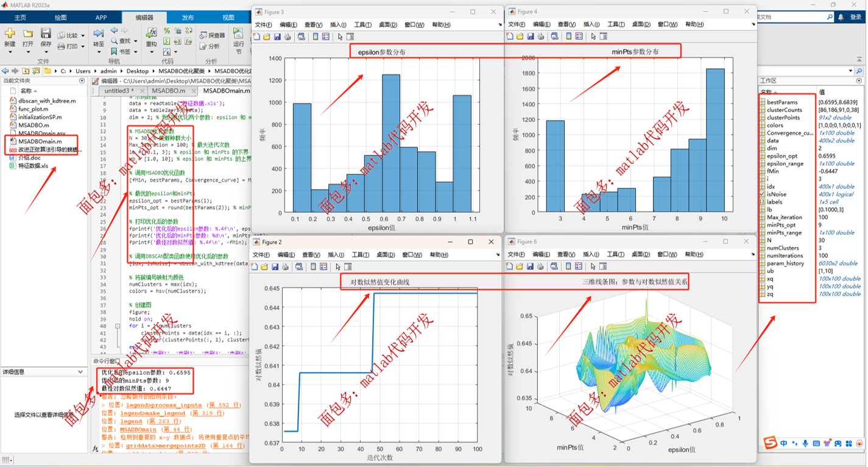
Task: Expand the Compare (比较) dropdown
Action: 83,35
